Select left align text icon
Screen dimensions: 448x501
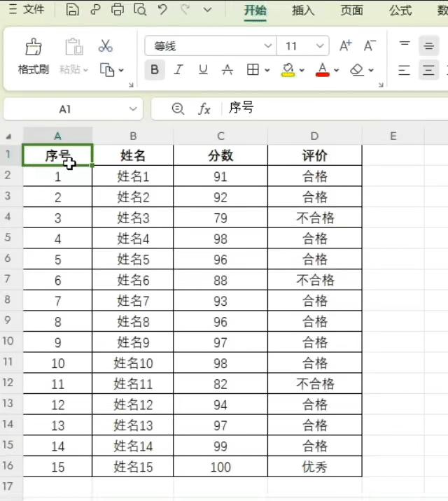[404, 70]
